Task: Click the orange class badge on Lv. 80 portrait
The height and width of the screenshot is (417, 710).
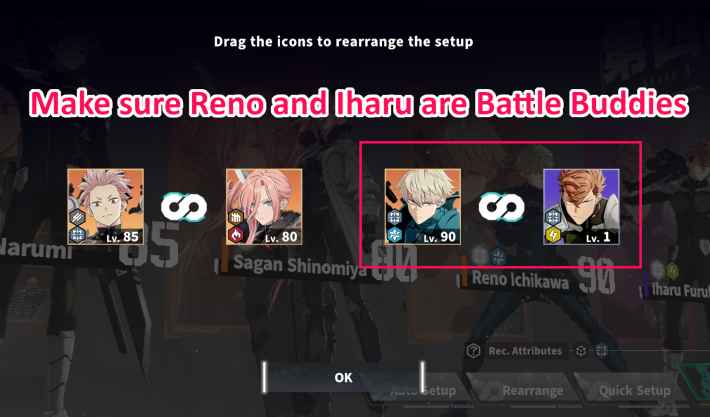Action: point(236,217)
